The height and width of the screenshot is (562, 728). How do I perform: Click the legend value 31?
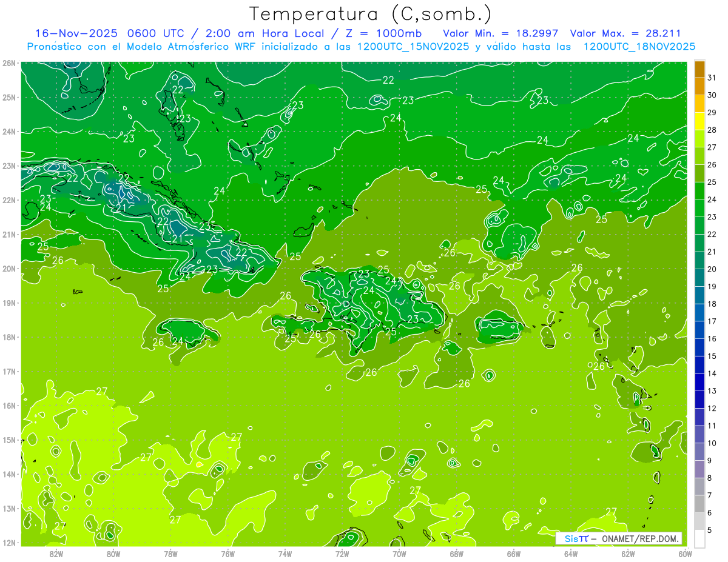pyautogui.click(x=712, y=78)
